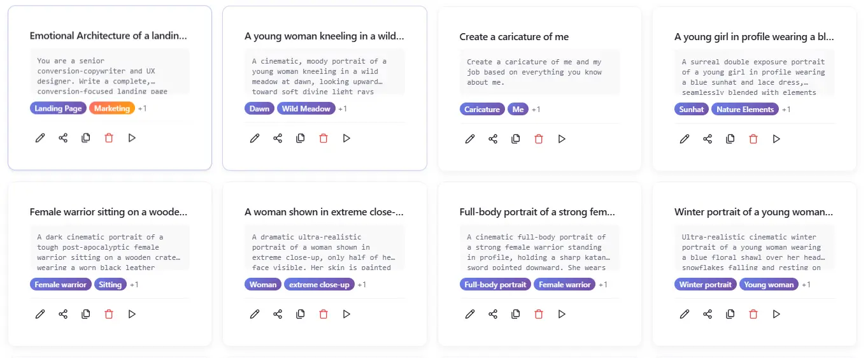Filter by the Landing Page tag
The height and width of the screenshot is (358, 868).
coord(58,108)
